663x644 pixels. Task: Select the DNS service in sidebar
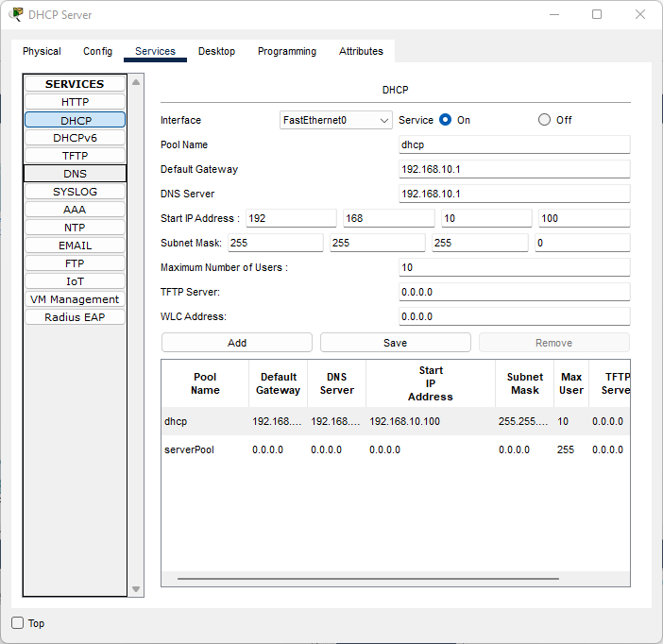(75, 174)
